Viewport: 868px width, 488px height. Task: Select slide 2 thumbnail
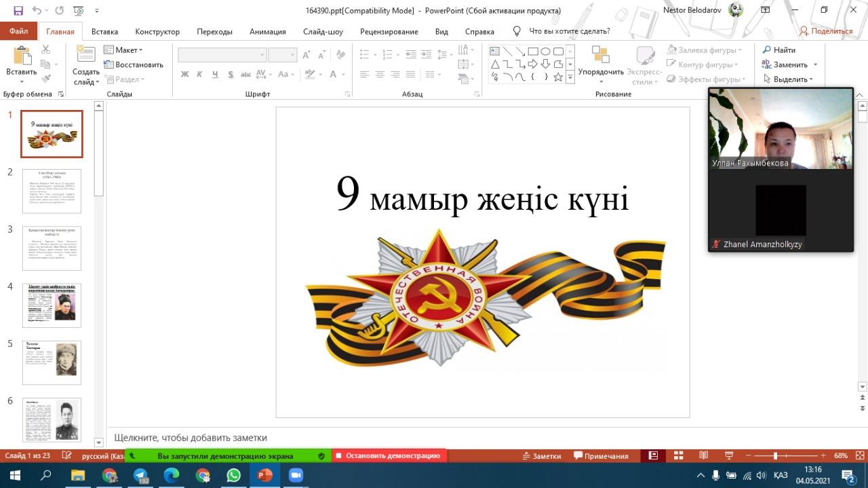(52, 191)
